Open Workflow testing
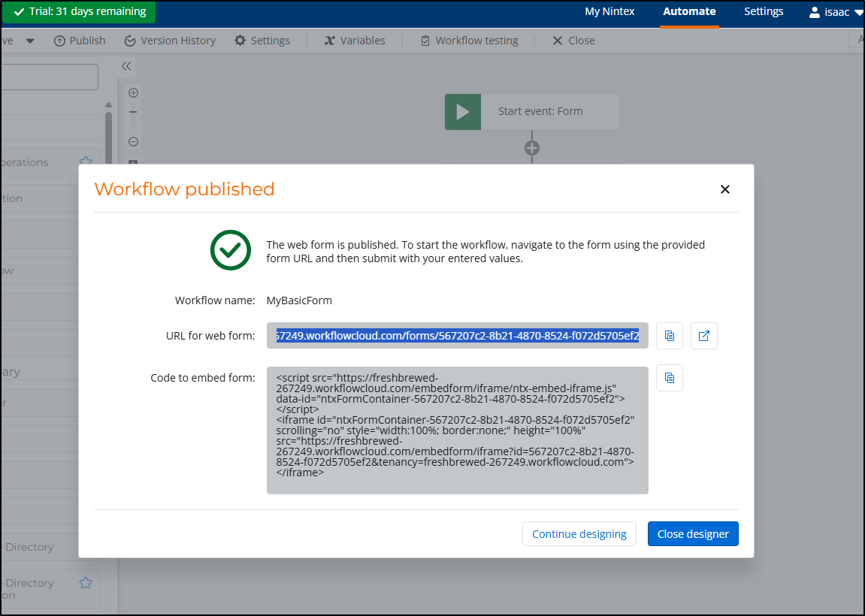 (x=470, y=41)
